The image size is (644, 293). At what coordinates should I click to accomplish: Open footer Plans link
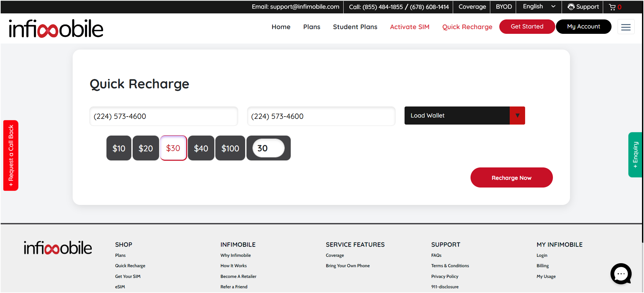tap(120, 255)
